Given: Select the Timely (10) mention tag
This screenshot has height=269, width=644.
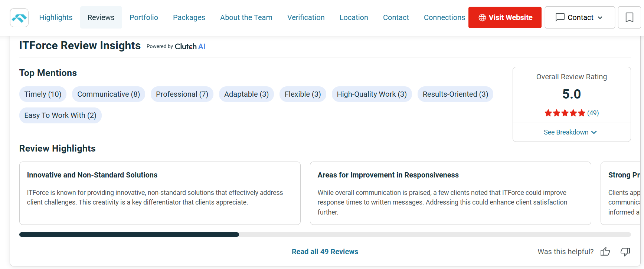Looking at the screenshot, I should coord(43,94).
